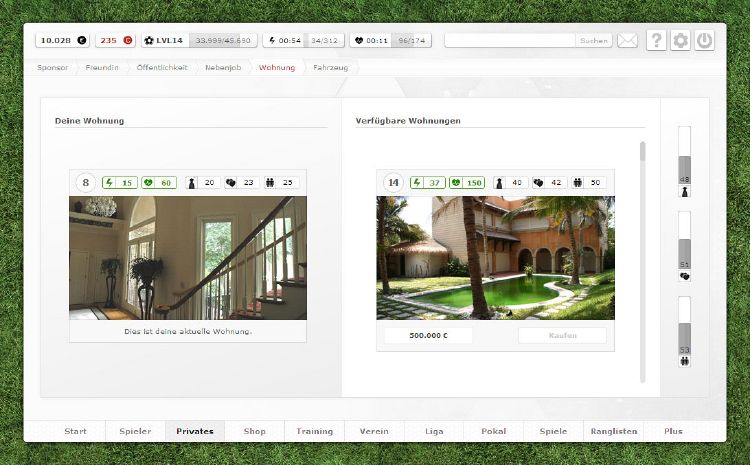Focus the search input field at top
This screenshot has height=465, width=750.
510,41
